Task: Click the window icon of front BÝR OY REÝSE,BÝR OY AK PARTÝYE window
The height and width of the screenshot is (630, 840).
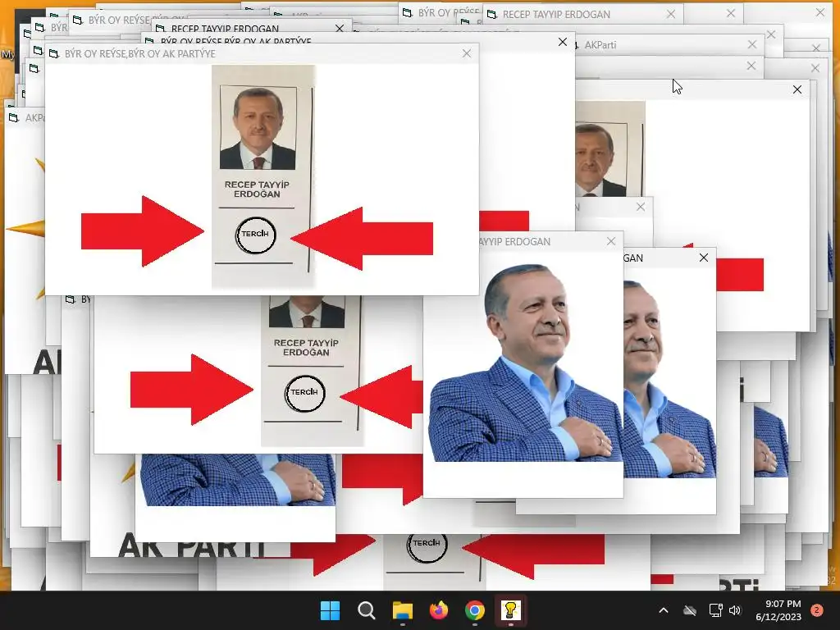Action: click(x=53, y=53)
